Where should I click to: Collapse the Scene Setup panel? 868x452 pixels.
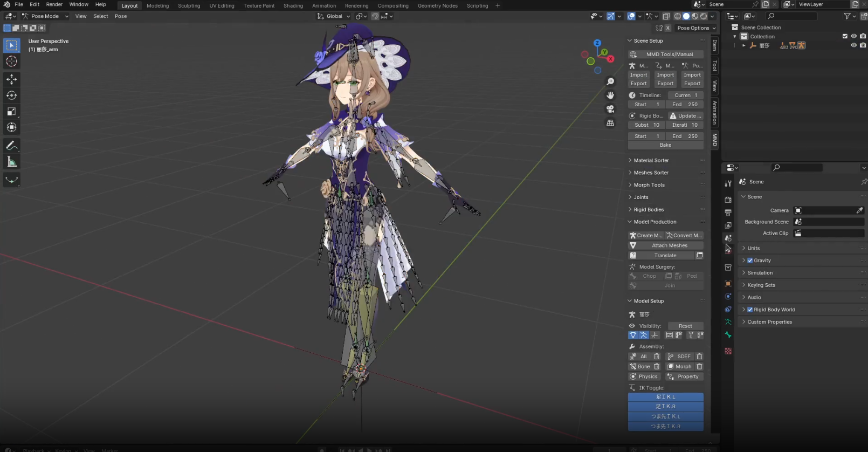click(649, 41)
